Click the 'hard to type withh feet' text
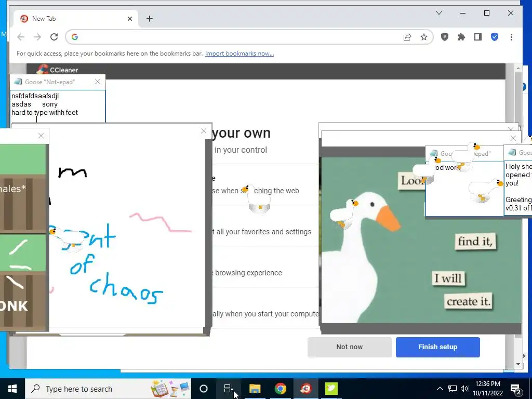The height and width of the screenshot is (399, 532). (x=45, y=112)
